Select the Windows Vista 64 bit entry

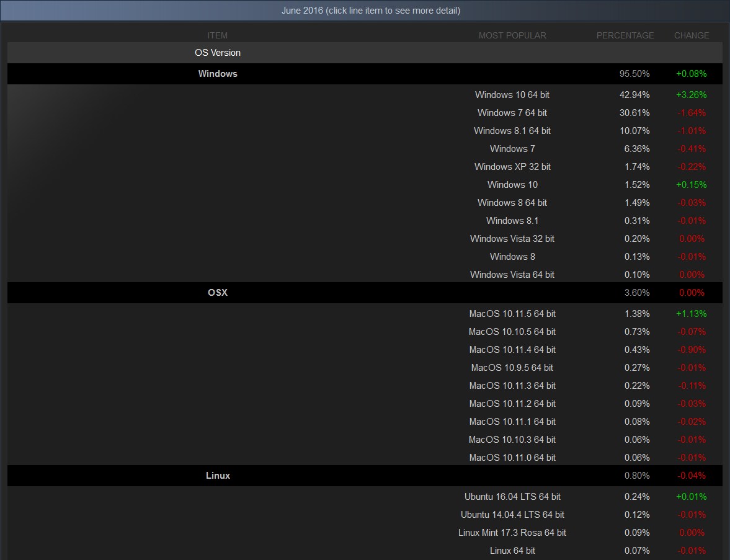pyautogui.click(x=512, y=274)
